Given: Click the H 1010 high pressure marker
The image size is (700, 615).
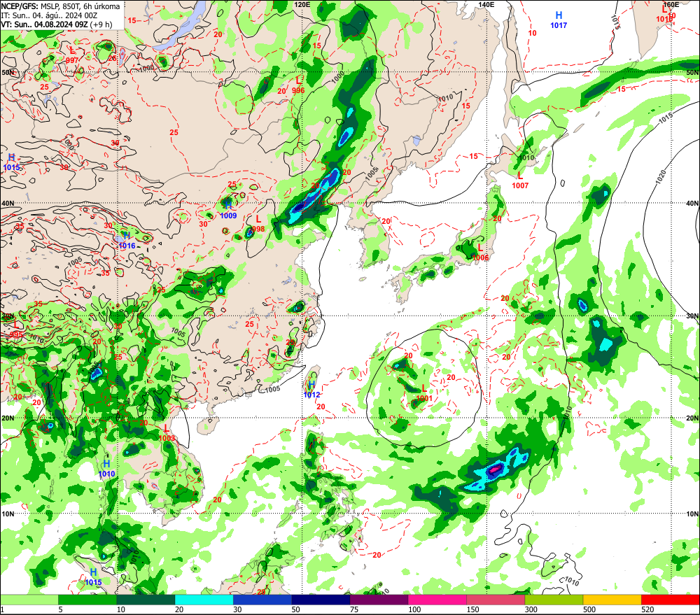Looking at the screenshot, I should pyautogui.click(x=106, y=469).
